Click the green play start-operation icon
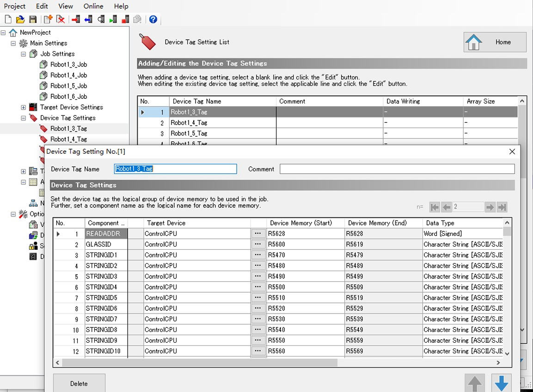This screenshot has height=392, width=533. (113, 19)
